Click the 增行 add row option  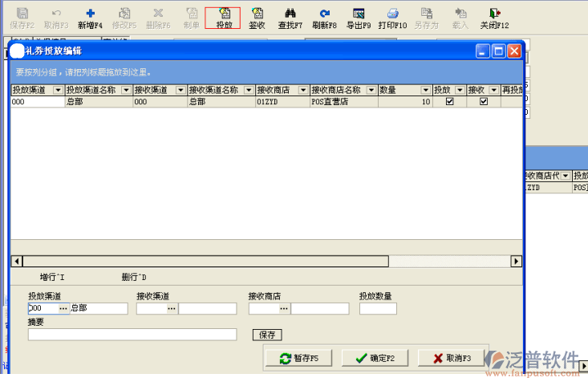(52, 278)
